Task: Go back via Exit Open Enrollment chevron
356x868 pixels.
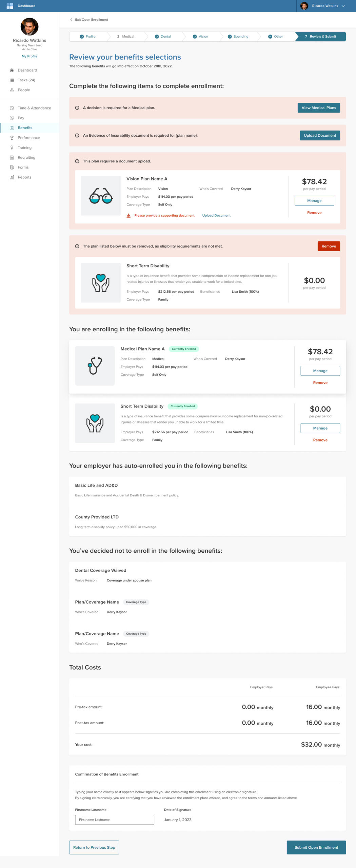Action: tap(71, 20)
